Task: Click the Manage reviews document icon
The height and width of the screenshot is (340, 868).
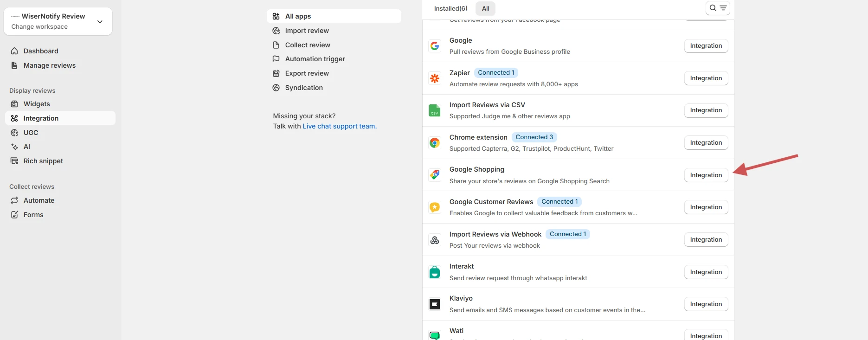Action: 14,65
